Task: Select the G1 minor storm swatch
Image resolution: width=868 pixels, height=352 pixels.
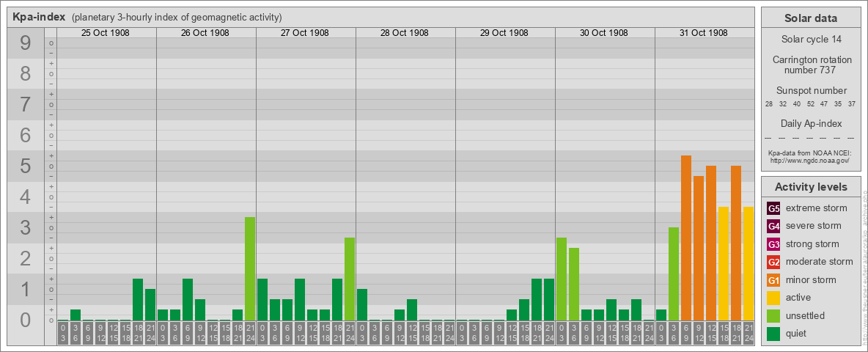Action: tap(774, 280)
